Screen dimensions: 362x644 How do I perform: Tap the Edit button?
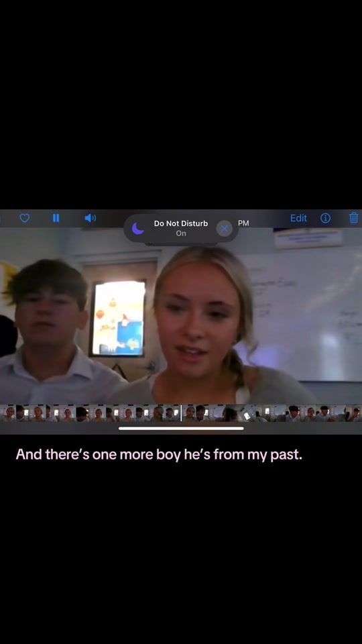[298, 218]
